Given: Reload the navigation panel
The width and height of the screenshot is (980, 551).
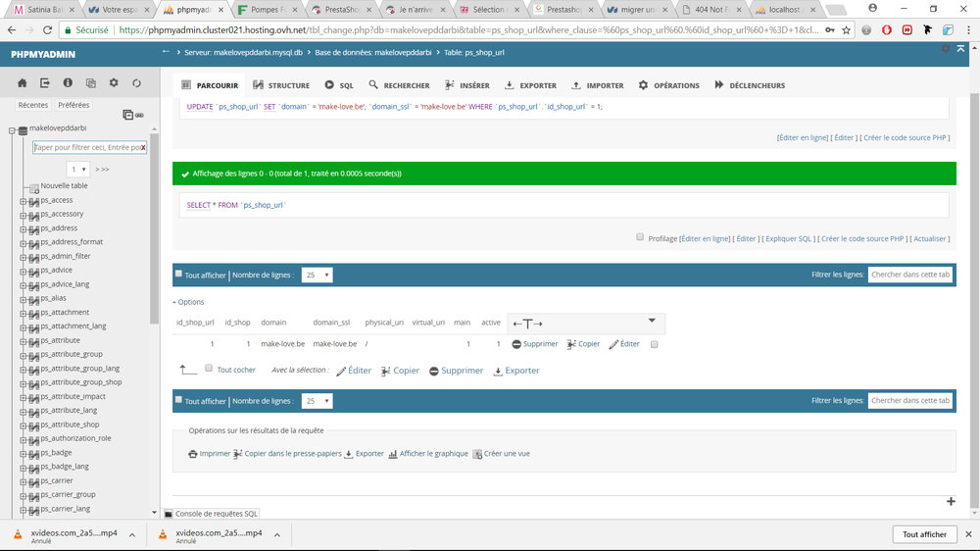Looking at the screenshot, I should [136, 82].
